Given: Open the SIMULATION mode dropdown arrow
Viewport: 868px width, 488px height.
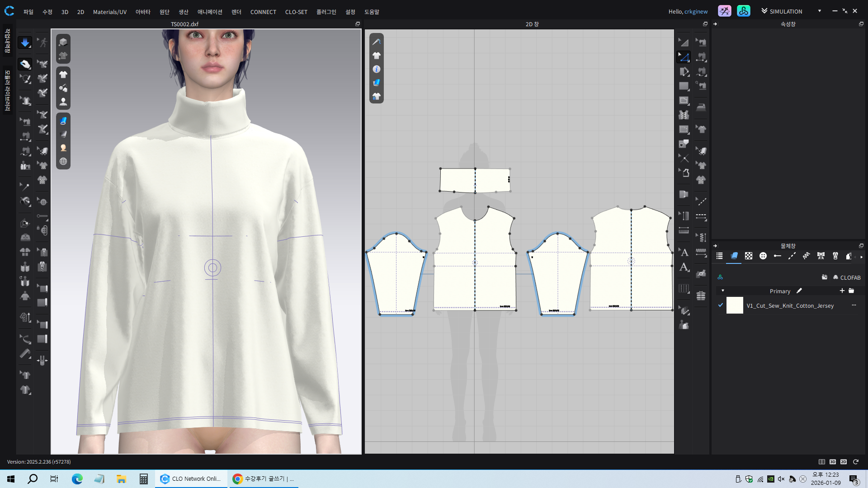Looking at the screenshot, I should coord(820,11).
